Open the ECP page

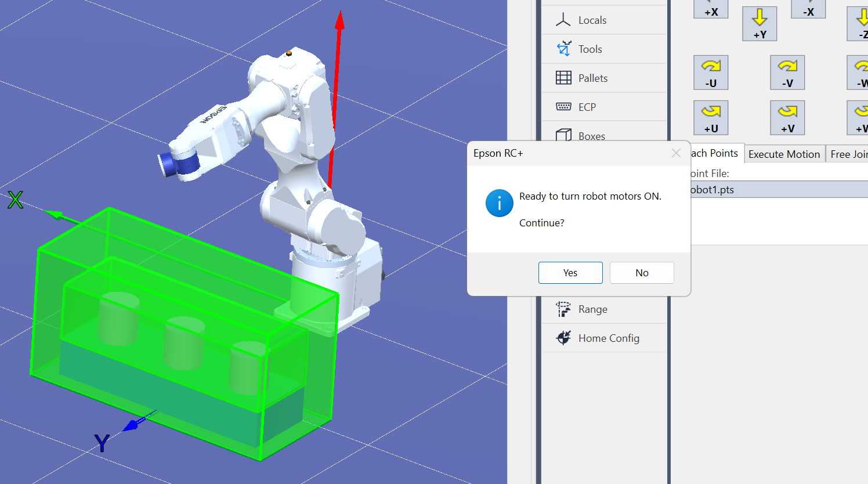(x=604, y=107)
